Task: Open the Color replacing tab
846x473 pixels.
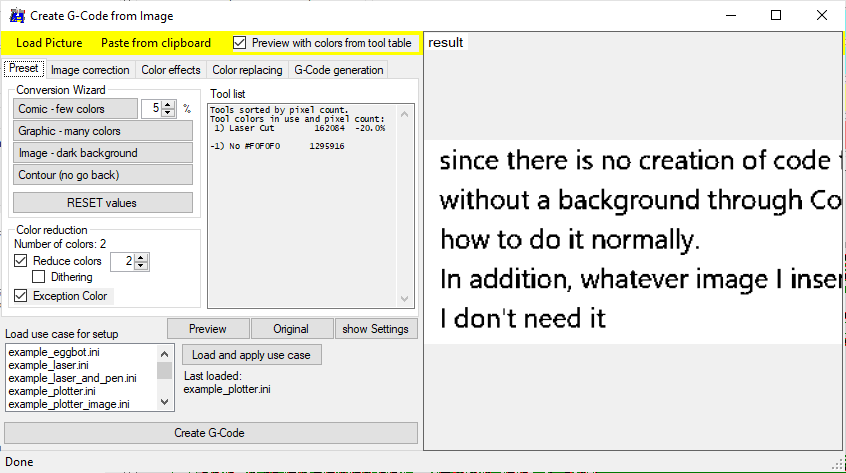Action: coord(247,70)
